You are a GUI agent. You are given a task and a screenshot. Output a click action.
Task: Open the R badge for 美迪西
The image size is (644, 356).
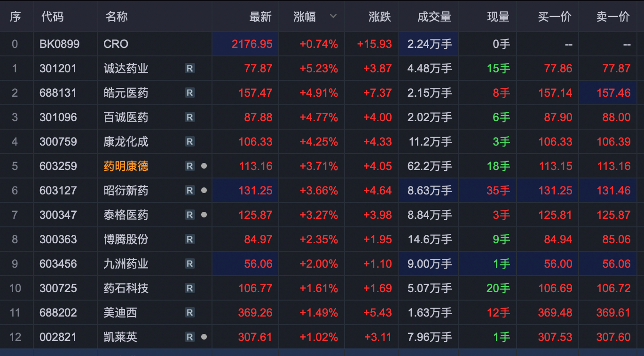[189, 313]
